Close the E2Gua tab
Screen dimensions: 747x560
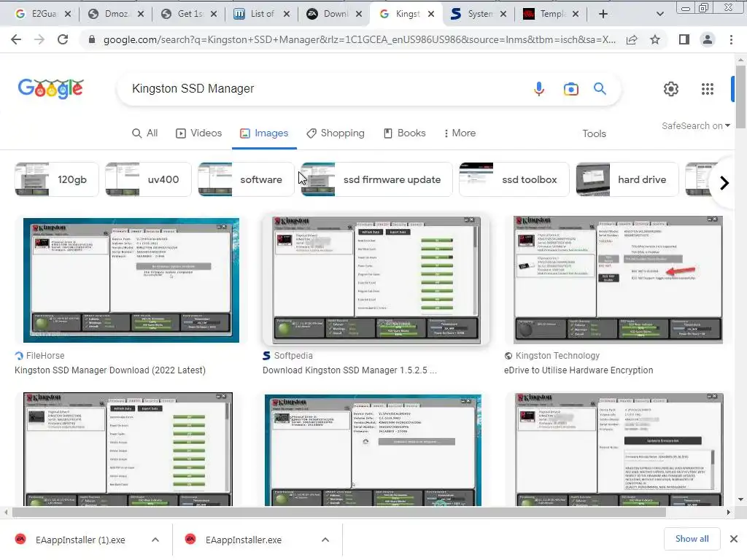[x=68, y=15]
